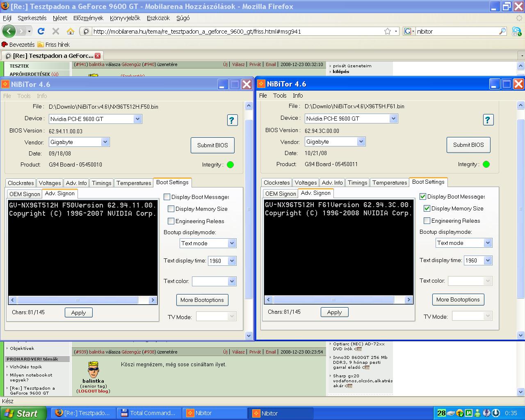The width and height of the screenshot is (525, 420).
Task: Click the signon text scroll-right arrow in left NiBiTor
Action: click(x=153, y=300)
